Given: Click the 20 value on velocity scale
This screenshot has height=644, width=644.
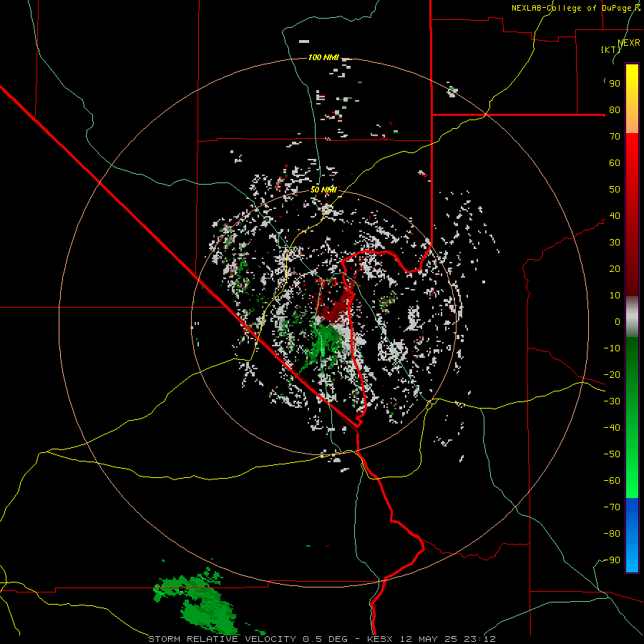Looking at the screenshot, I should click(615, 269).
